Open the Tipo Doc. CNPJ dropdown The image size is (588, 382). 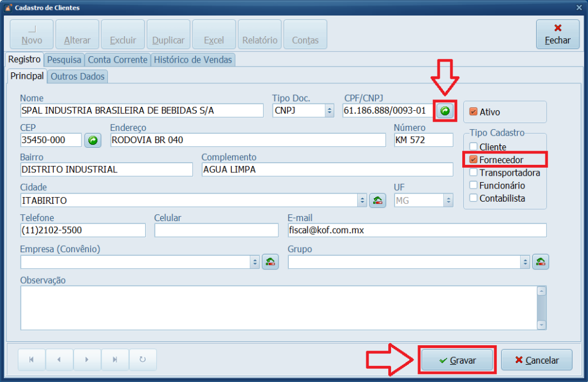point(329,111)
